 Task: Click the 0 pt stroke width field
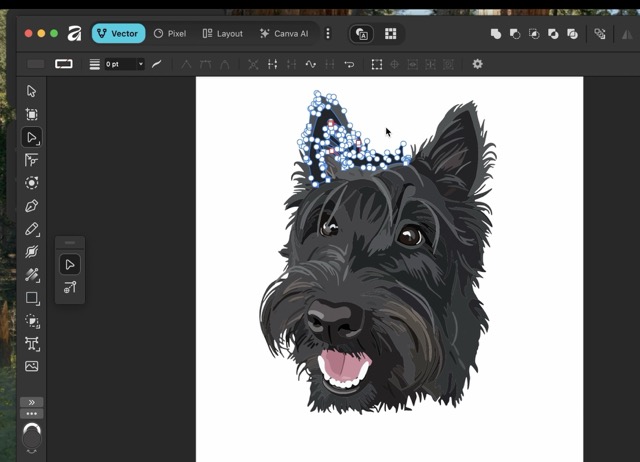pos(120,64)
